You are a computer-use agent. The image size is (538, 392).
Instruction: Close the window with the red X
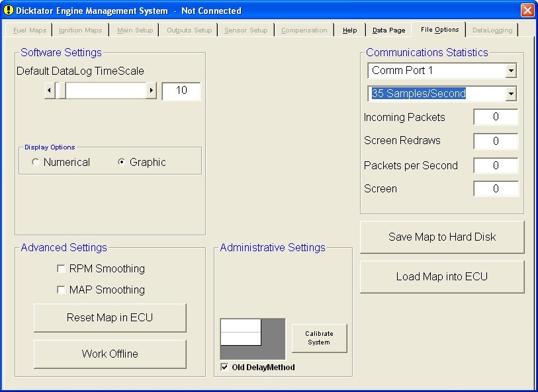[x=527, y=11]
